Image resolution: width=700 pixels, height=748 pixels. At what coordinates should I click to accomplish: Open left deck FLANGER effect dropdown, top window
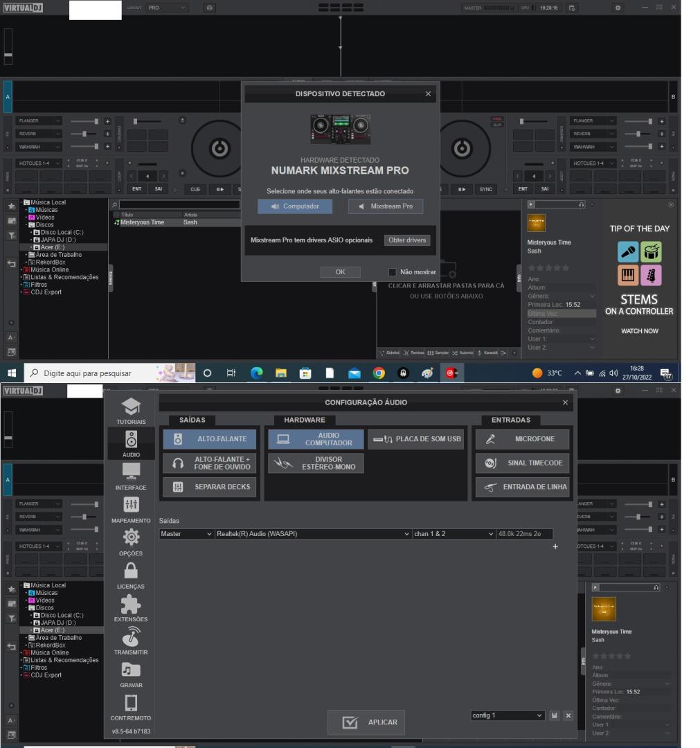[x=39, y=121]
